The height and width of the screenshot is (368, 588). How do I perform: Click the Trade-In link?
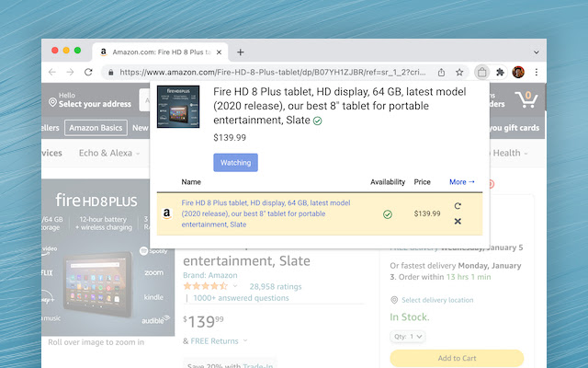[x=257, y=365]
